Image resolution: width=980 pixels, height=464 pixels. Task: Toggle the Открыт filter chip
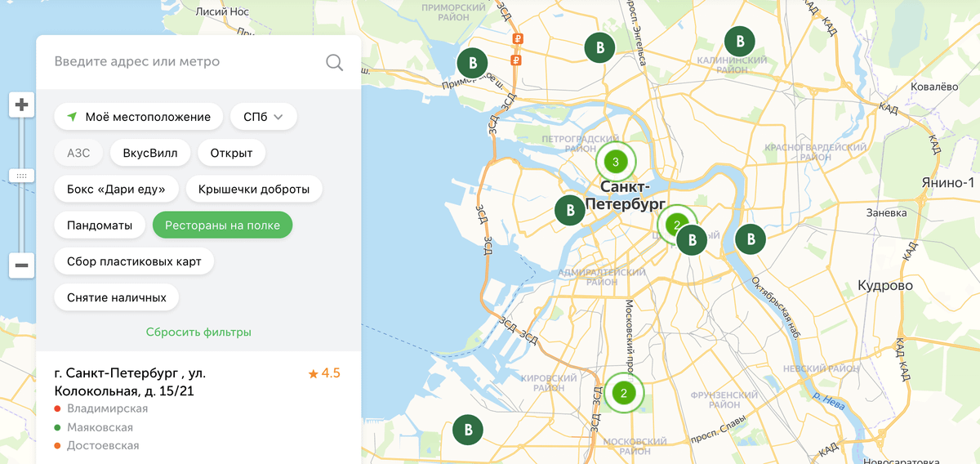point(231,153)
